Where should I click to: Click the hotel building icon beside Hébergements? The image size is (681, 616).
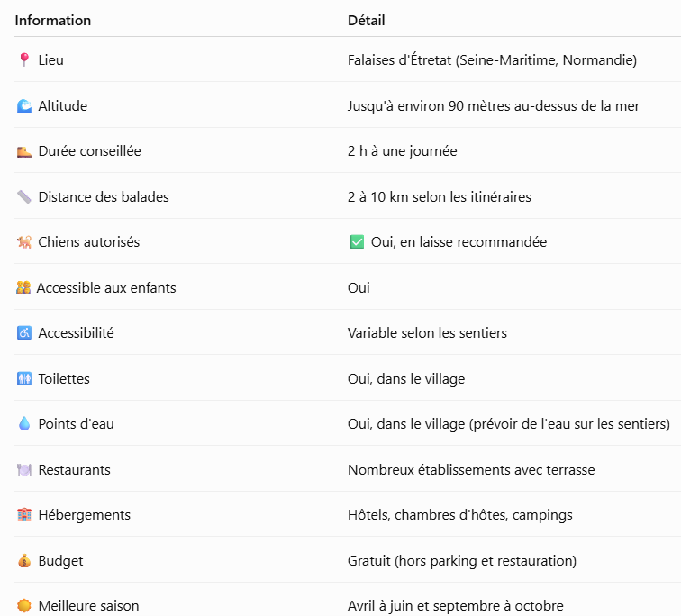24,514
